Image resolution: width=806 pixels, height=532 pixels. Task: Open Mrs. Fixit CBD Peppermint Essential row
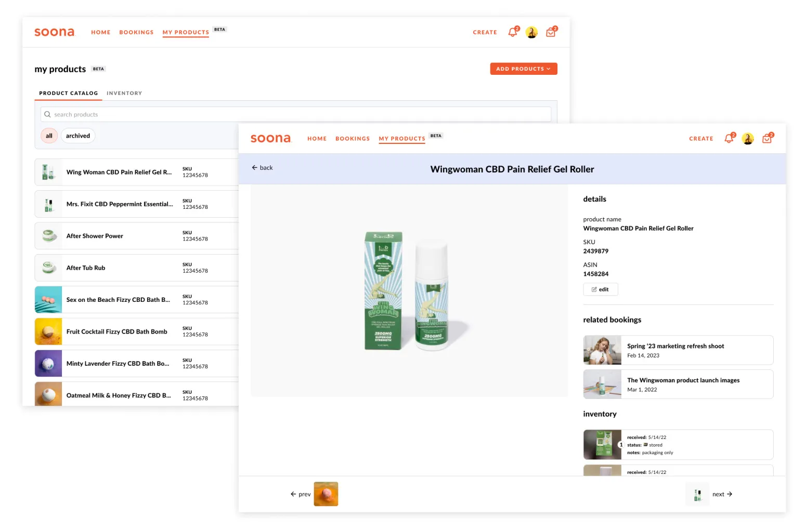tap(137, 204)
